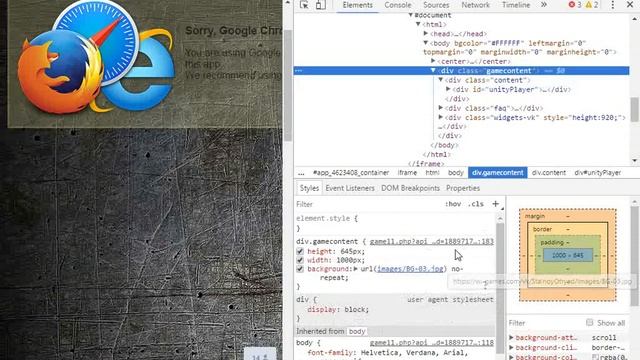640x360 pixels.
Task: Open the Network tab
Action: [x=475, y=5]
